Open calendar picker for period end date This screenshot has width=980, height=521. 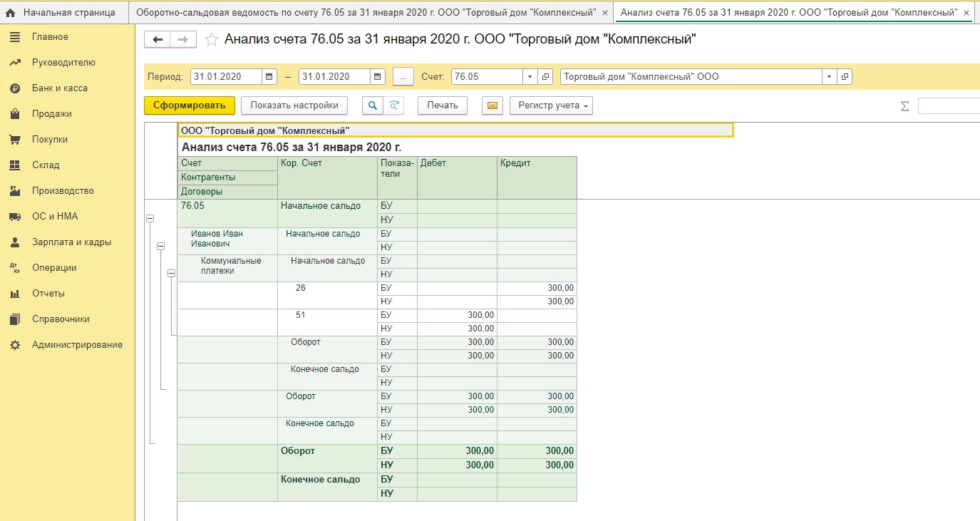[x=378, y=77]
